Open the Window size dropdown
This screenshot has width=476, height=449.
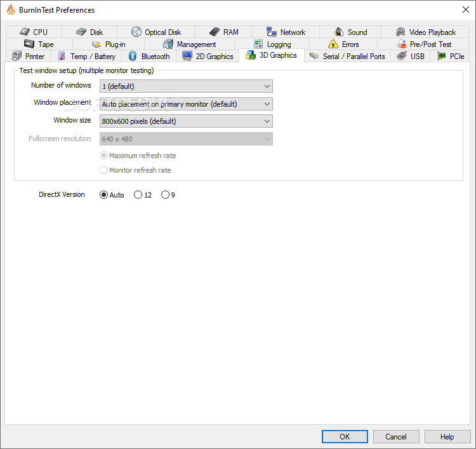(186, 121)
